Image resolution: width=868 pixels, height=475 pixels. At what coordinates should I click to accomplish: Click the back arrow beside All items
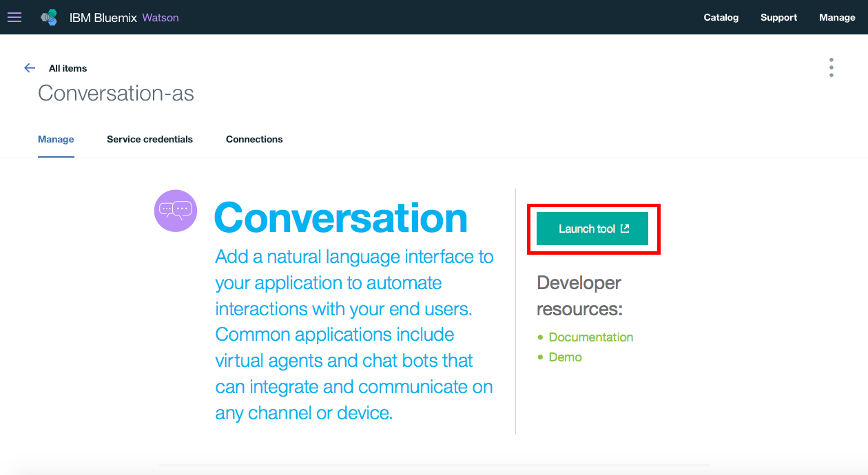30,68
